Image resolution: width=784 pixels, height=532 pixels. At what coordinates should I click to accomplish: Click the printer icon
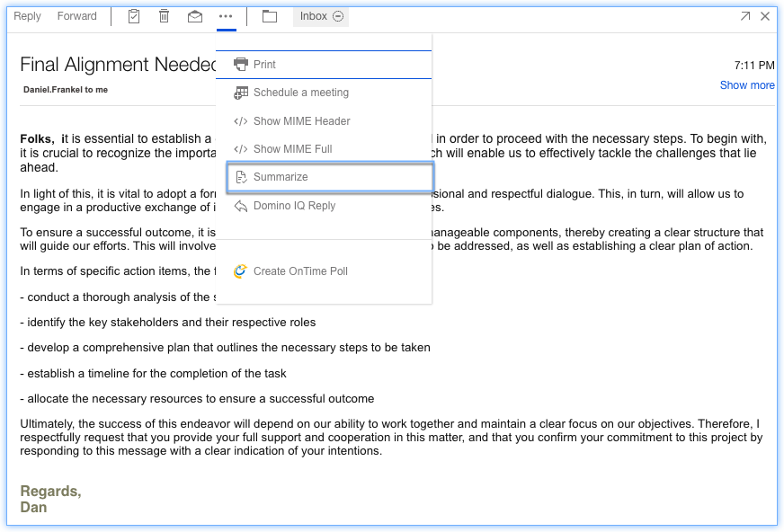[x=240, y=64]
